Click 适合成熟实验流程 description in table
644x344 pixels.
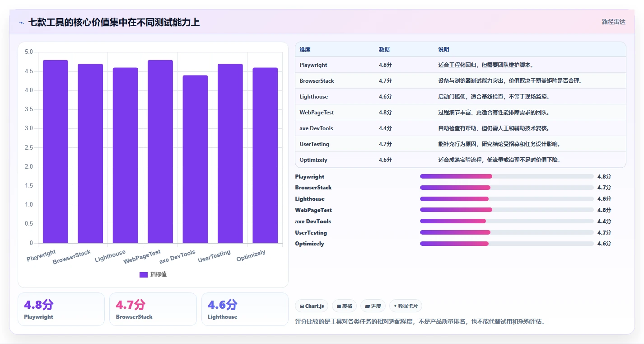coord(499,160)
